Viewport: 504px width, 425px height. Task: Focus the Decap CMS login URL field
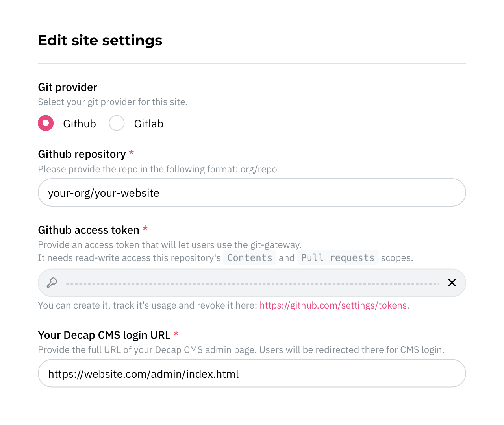252,373
